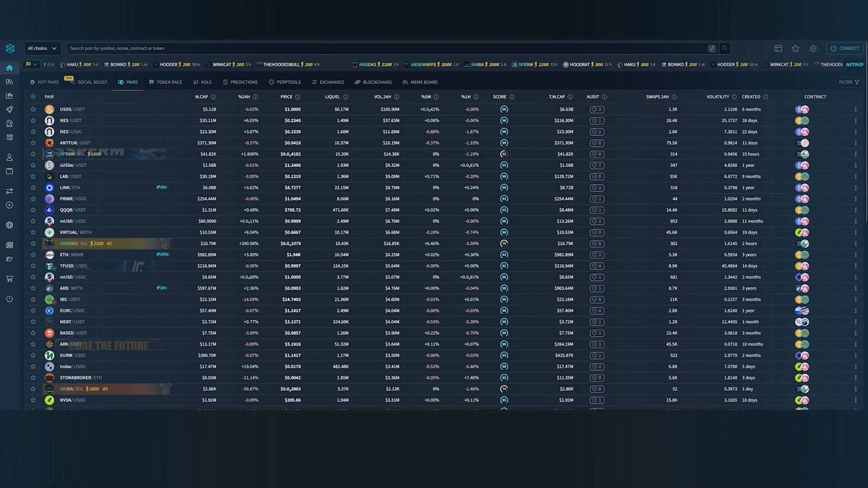868x488 pixels.
Task: Open the three-dot menu for ARB/WETH row
Action: coord(856,288)
